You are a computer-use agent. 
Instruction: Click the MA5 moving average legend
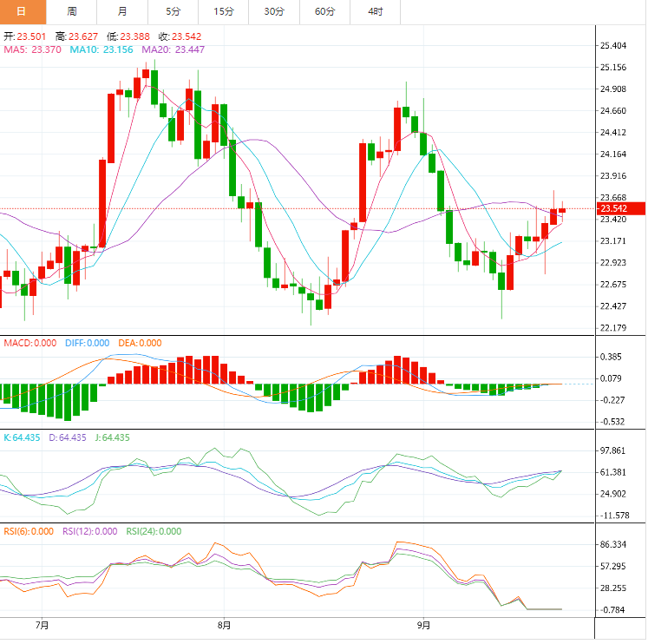click(x=32, y=50)
